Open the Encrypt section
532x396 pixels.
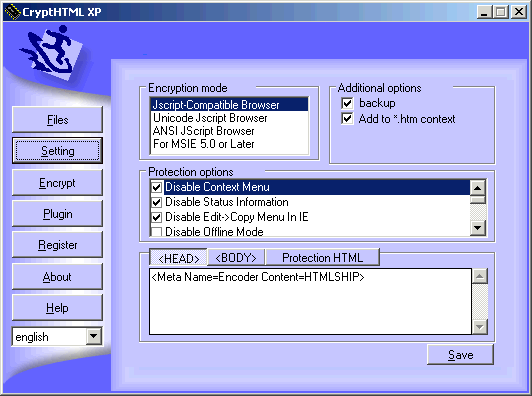[x=57, y=183]
